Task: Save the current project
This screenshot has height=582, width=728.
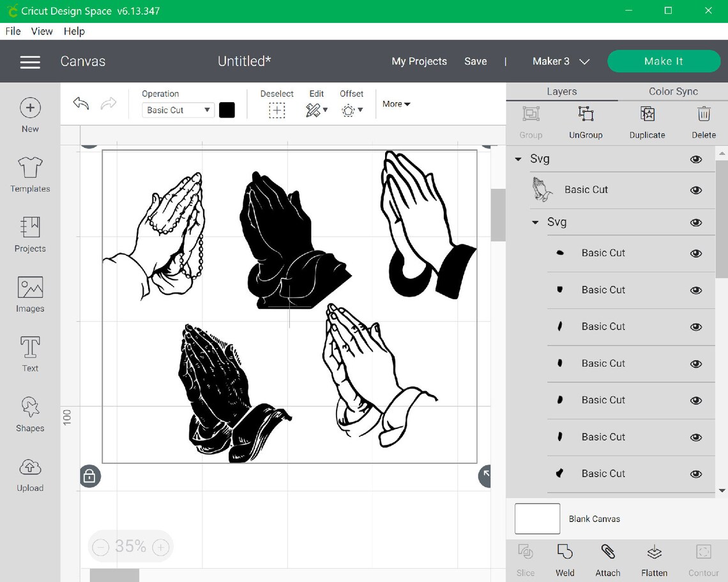Action: [x=475, y=61]
